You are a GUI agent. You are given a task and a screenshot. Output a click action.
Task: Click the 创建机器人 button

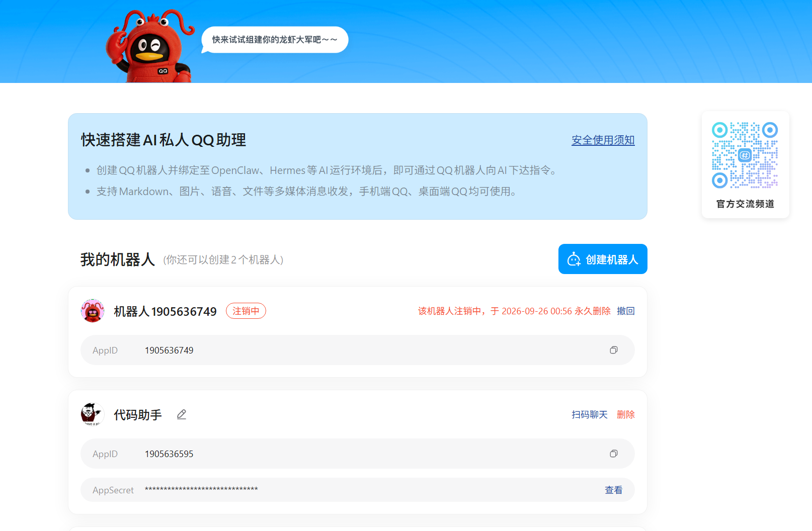coord(603,259)
